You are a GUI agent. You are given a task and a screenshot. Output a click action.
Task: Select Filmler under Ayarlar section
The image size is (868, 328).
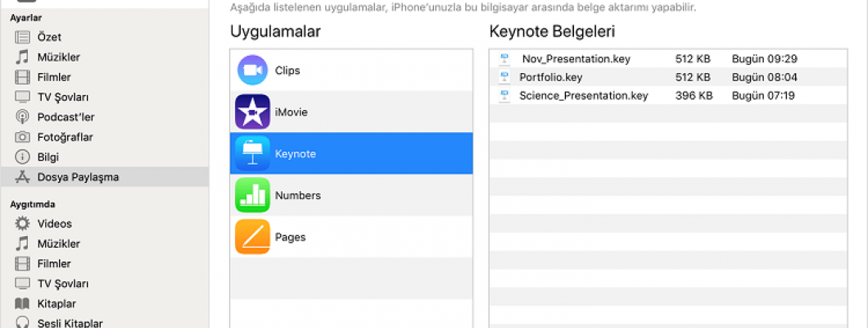click(x=54, y=77)
